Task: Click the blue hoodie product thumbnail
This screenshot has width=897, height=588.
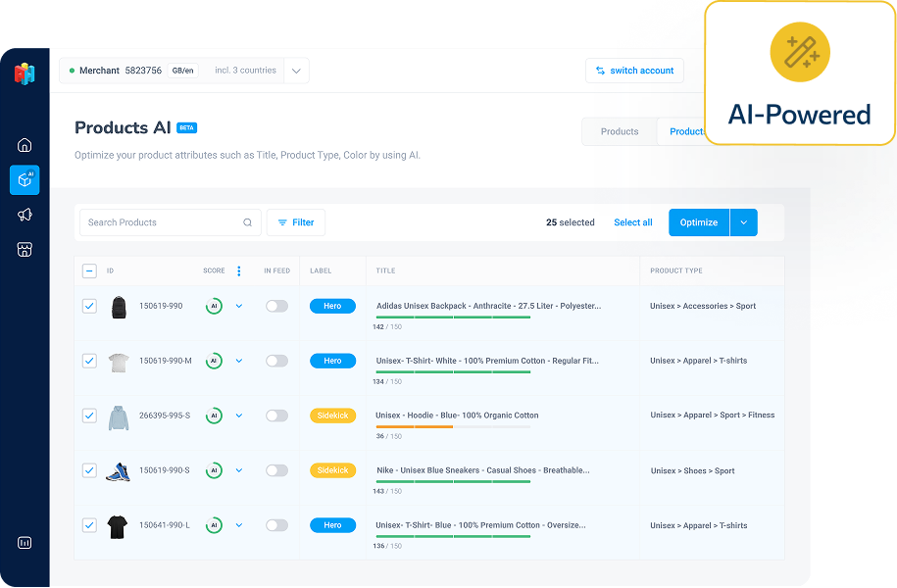Action: (119, 417)
